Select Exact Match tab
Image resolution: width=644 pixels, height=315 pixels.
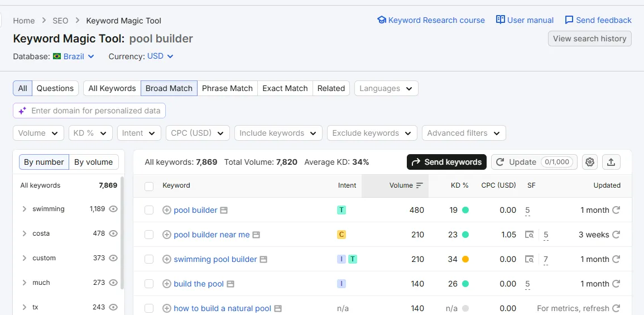pyautogui.click(x=285, y=88)
